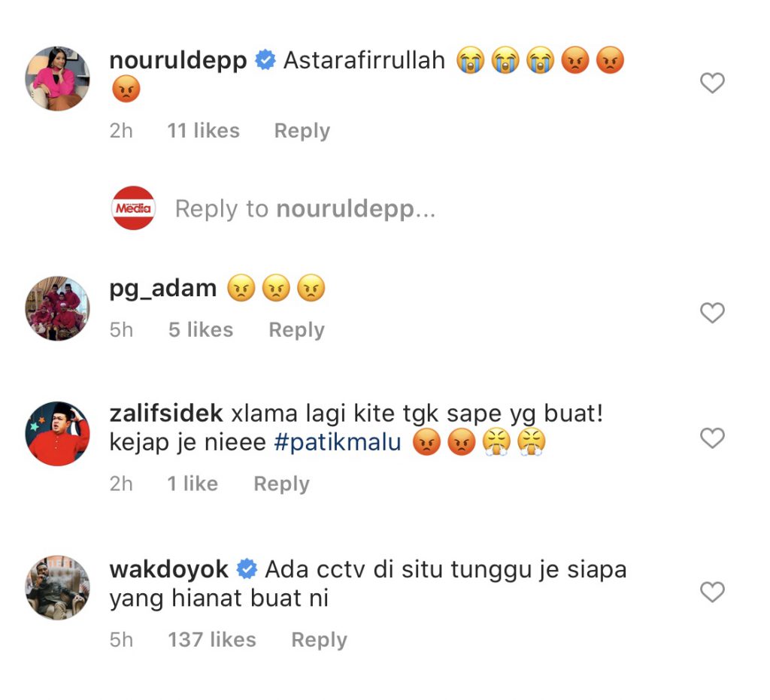This screenshot has width=770, height=700.
Task: Open nouruldepp's profile picture
Action: [x=57, y=78]
